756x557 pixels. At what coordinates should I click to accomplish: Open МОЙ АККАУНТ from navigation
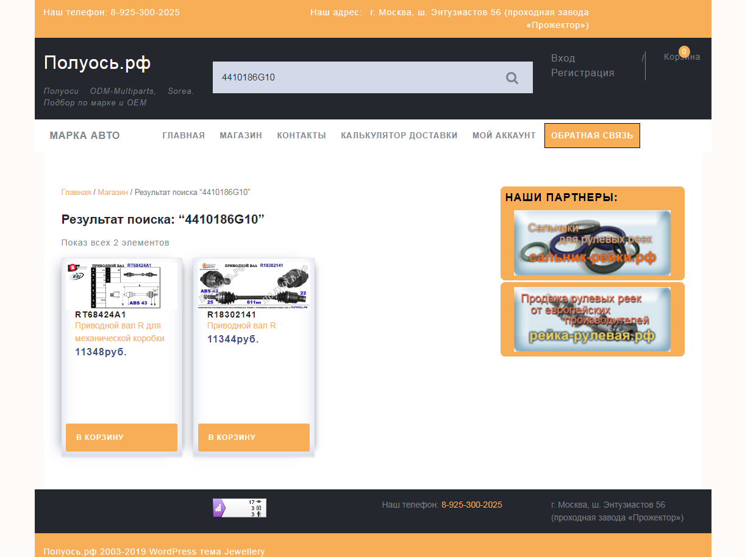click(x=504, y=136)
